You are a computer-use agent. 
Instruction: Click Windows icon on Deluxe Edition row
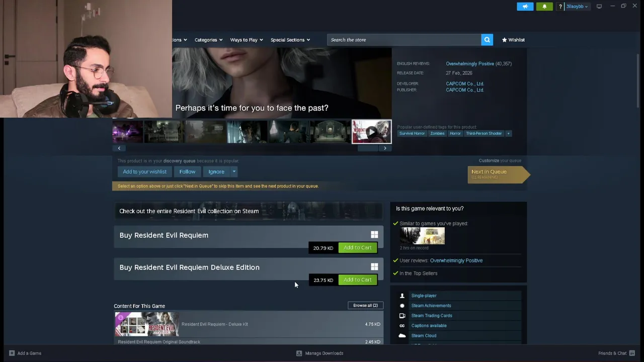[x=374, y=267]
